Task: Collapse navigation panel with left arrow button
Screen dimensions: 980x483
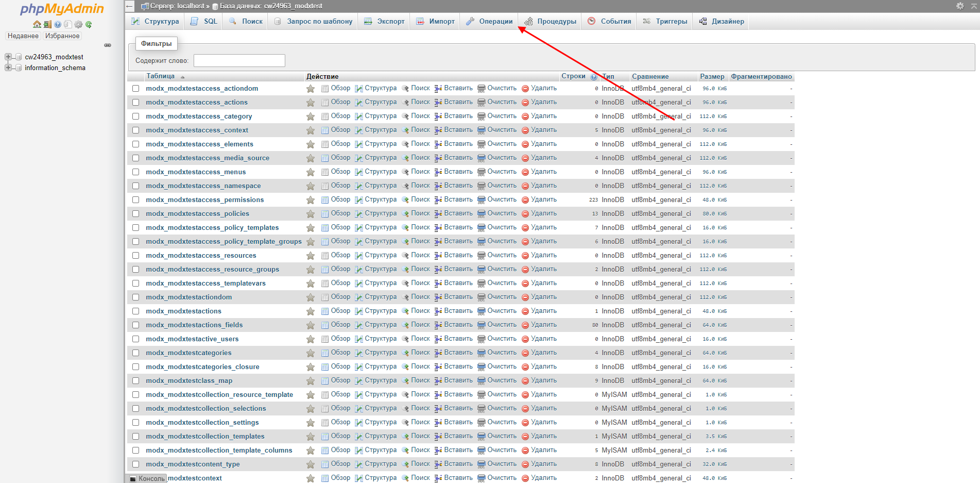Action: [130, 6]
